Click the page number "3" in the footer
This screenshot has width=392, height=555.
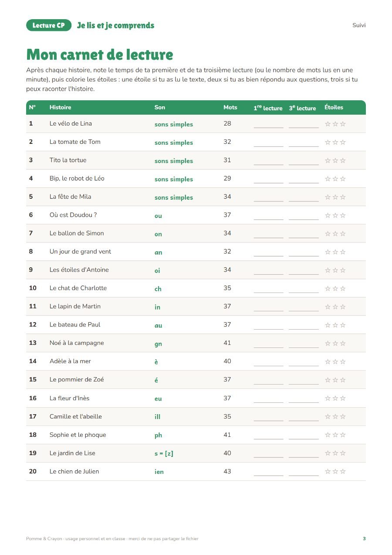[x=364, y=539]
